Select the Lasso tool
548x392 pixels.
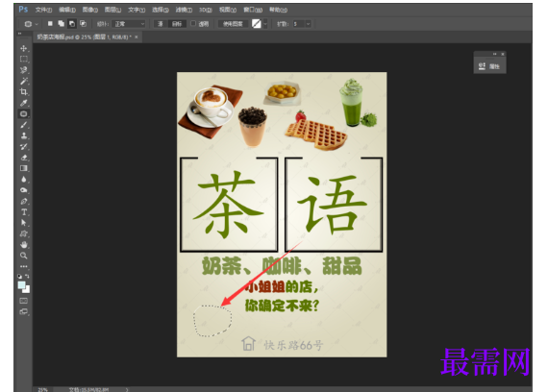coord(24,70)
